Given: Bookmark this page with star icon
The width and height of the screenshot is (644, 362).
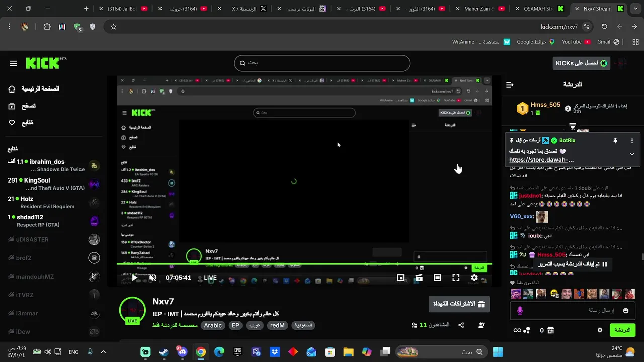Looking at the screenshot, I should tap(114, 27).
